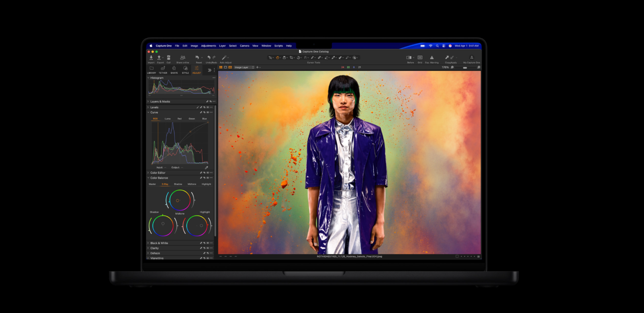Open the Tether tool tab
The image size is (644, 313).
click(163, 69)
